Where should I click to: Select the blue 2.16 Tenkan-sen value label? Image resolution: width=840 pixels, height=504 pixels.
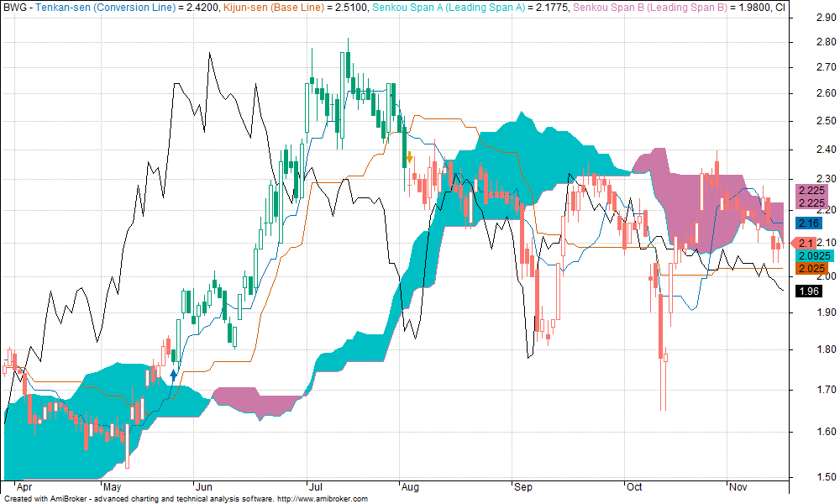[x=809, y=223]
